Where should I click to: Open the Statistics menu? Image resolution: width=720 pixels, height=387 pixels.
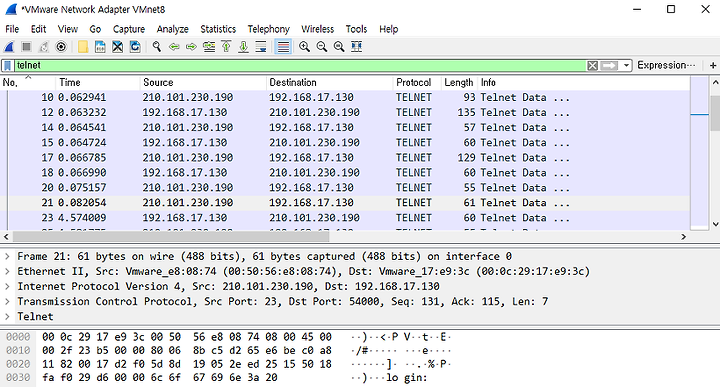coord(218,29)
